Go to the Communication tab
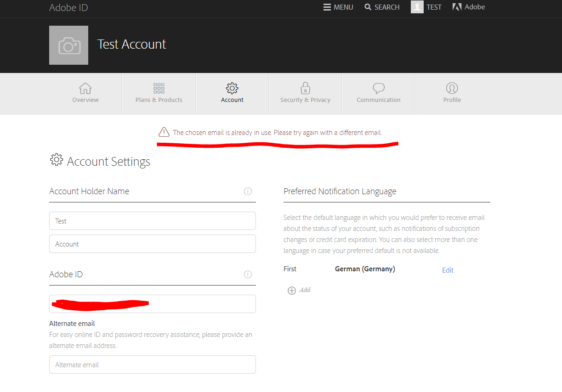 click(x=378, y=93)
